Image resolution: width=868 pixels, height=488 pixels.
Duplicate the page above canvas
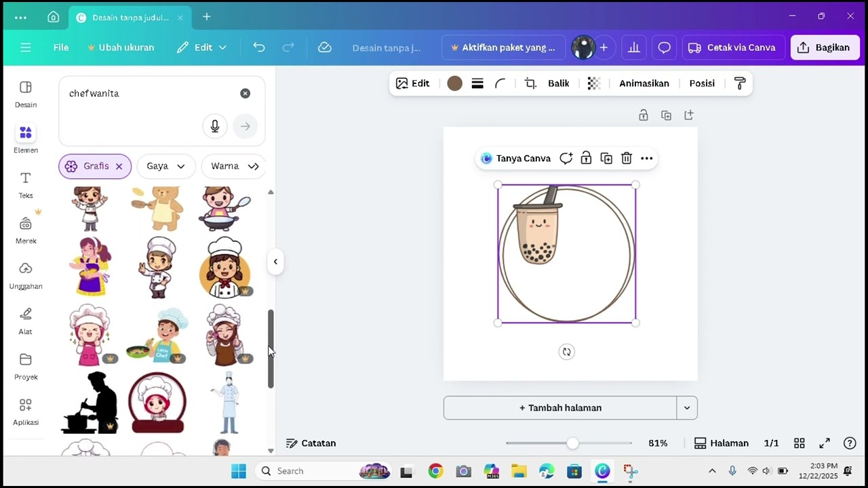(666, 115)
